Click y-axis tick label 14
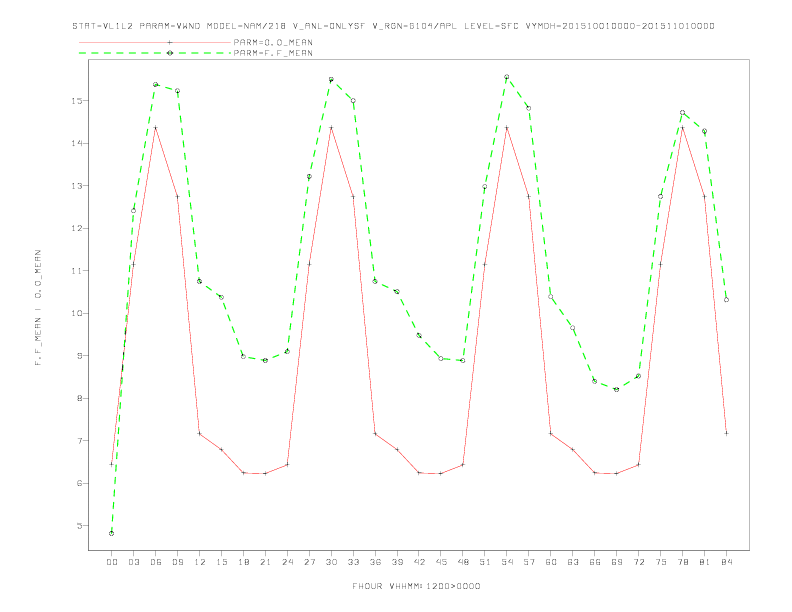This screenshot has height=612, width=792. click(77, 143)
